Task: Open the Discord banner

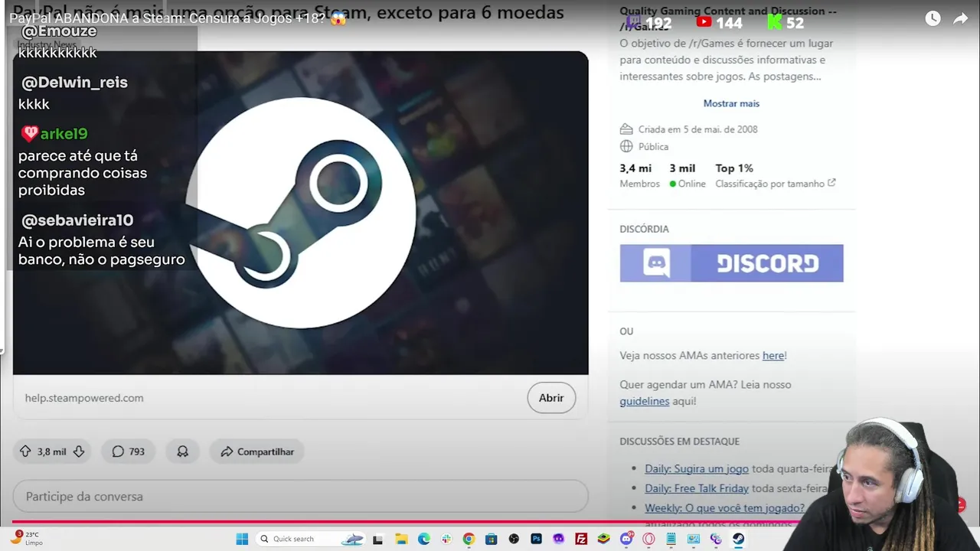Action: click(x=731, y=263)
